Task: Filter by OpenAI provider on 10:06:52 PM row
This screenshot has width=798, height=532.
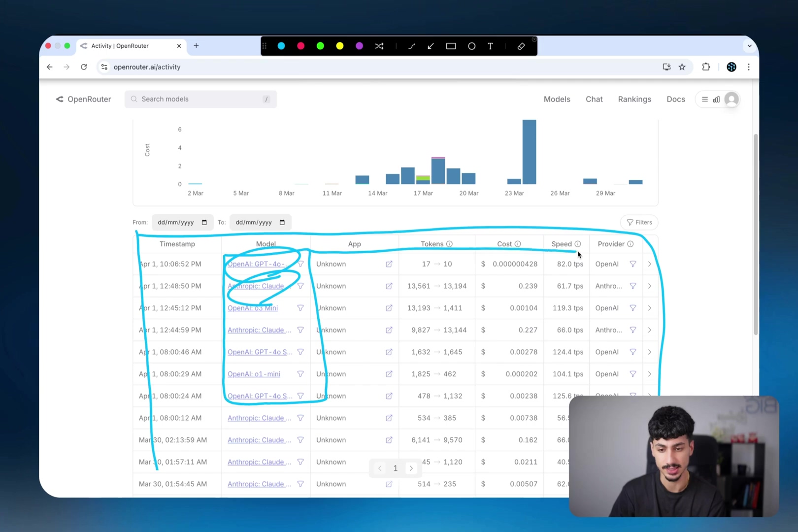Action: point(633,264)
